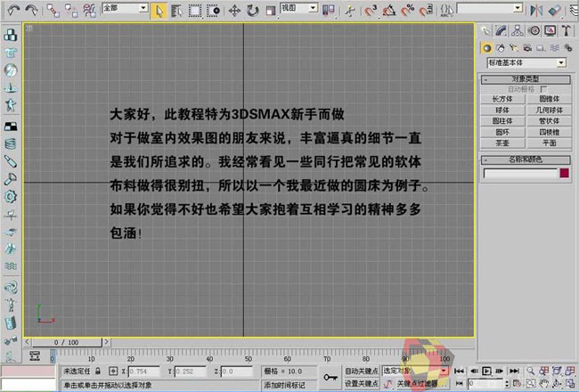
Task: Select the Shapes category icon
Action: click(501, 48)
